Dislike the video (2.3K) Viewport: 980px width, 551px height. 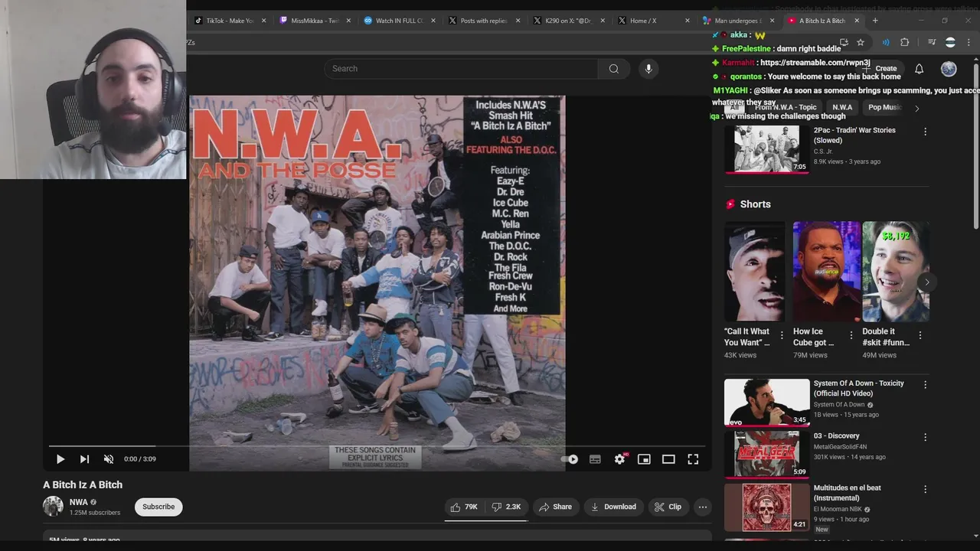507,507
